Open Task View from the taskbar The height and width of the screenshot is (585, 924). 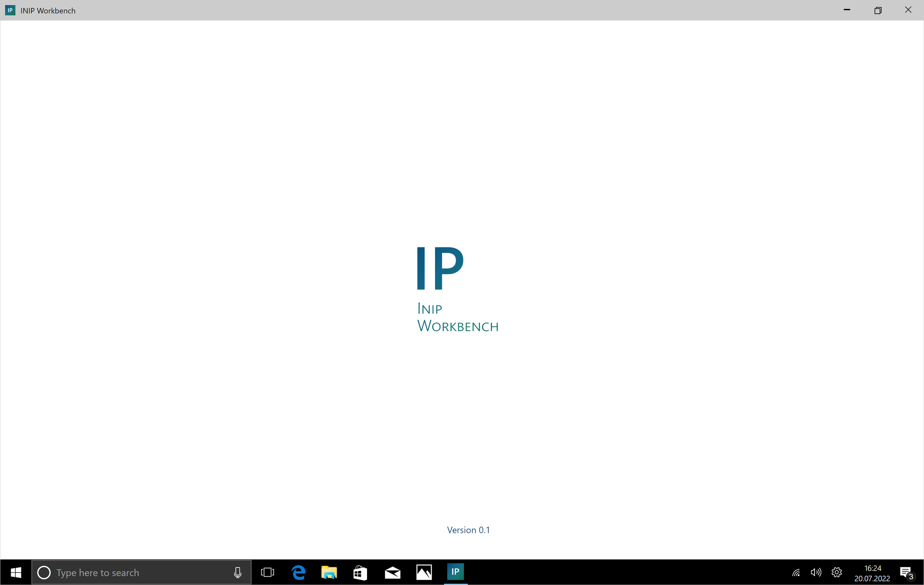coord(268,572)
